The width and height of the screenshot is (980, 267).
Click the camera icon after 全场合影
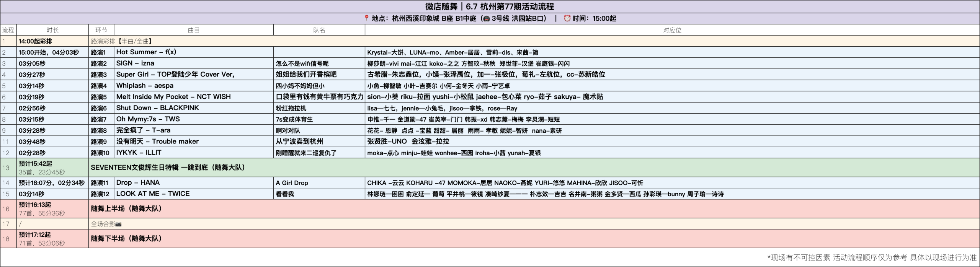tap(118, 224)
